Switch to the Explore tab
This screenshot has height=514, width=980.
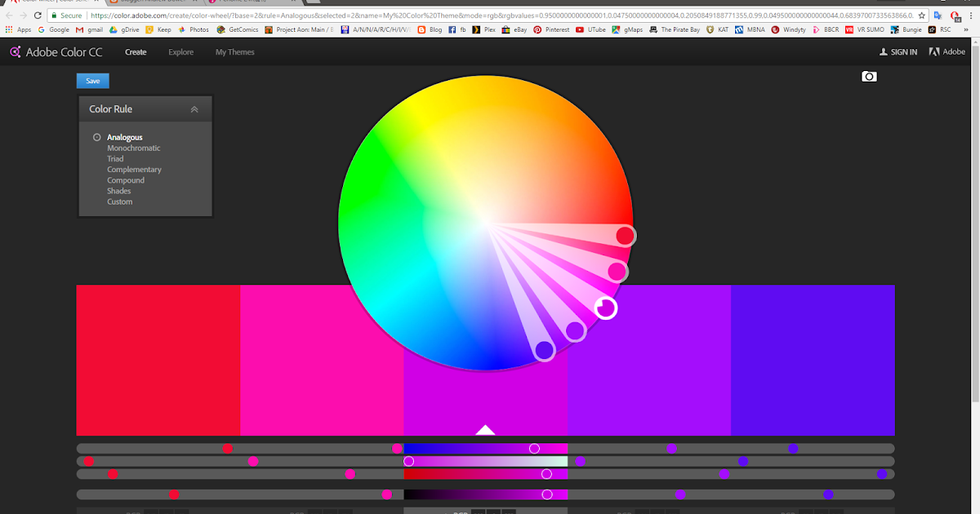coord(180,51)
